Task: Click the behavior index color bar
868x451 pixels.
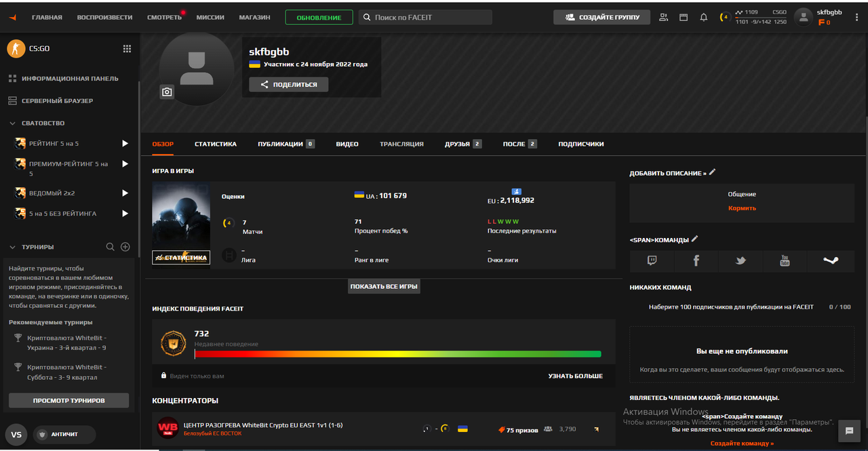Action: pyautogui.click(x=397, y=353)
